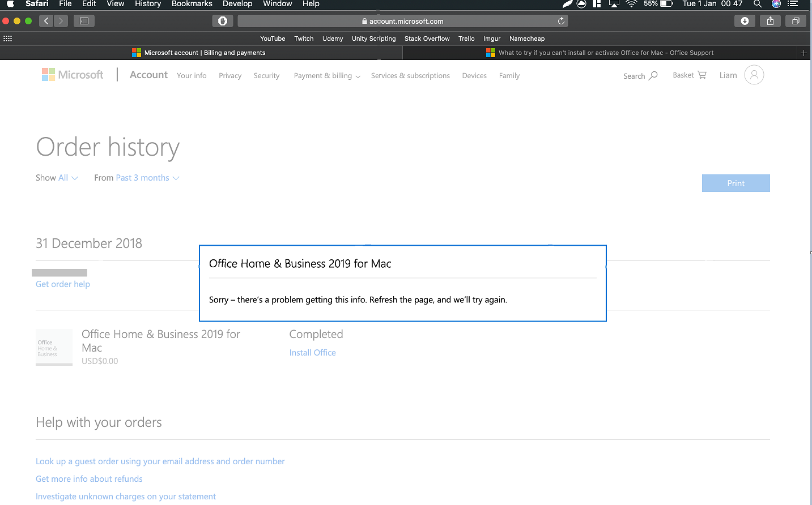
Task: Open Stack Overflow bookmark
Action: [427, 38]
